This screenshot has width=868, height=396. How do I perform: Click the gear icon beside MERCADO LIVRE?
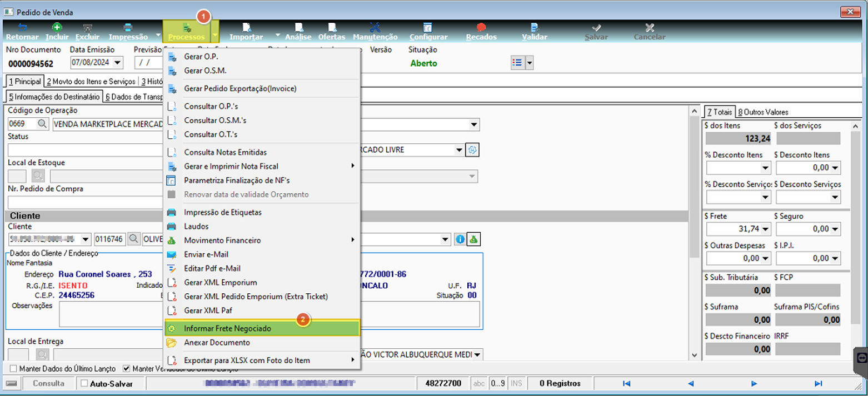(472, 149)
